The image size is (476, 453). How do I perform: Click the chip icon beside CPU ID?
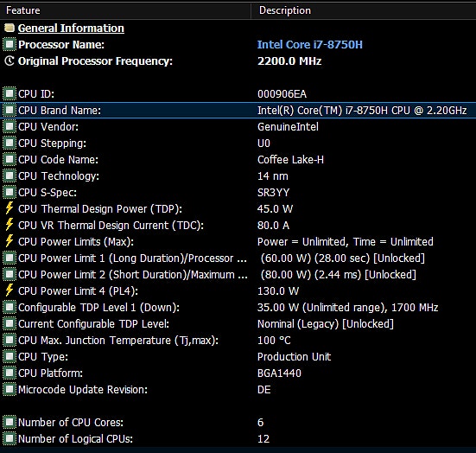point(10,93)
